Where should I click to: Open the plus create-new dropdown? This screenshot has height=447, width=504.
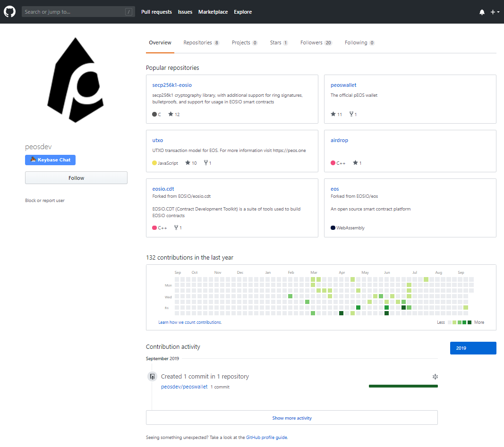495,12
